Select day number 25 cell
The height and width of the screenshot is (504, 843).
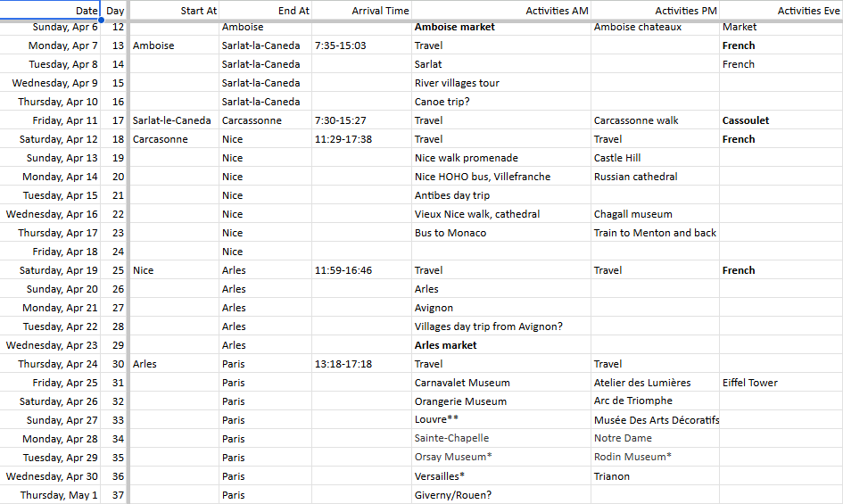pyautogui.click(x=114, y=270)
